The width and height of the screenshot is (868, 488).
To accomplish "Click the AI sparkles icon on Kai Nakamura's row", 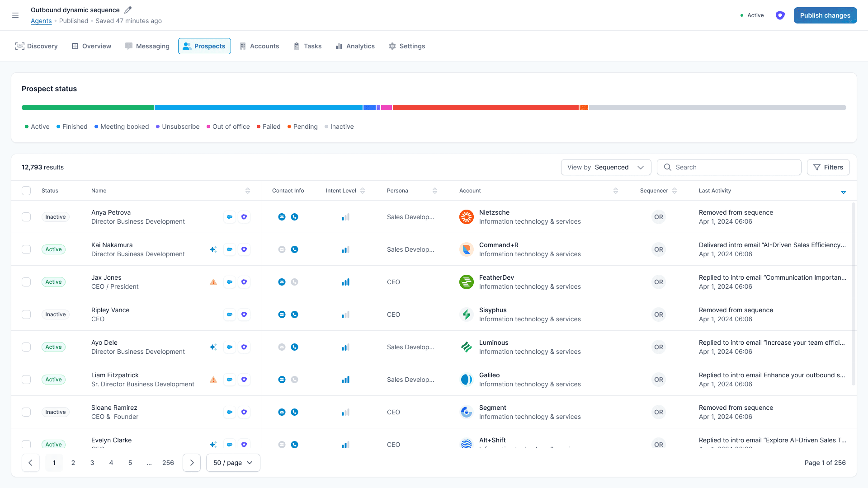I will pos(213,249).
